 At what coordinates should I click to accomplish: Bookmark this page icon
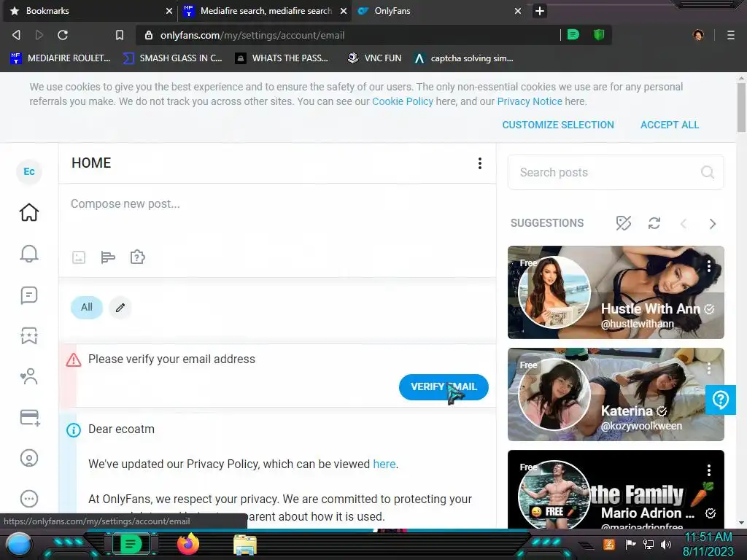(x=120, y=35)
